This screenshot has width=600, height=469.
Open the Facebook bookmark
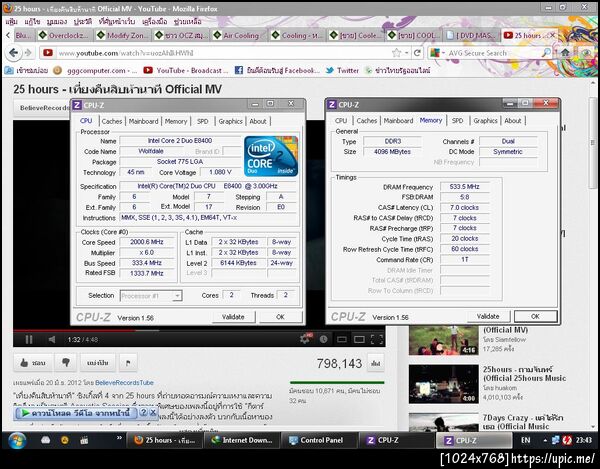[277, 70]
